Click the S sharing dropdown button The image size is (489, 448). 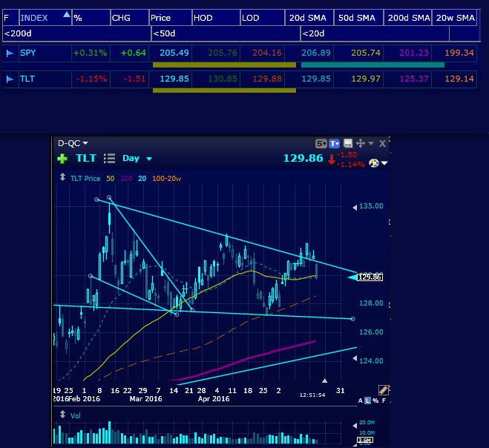click(x=321, y=143)
